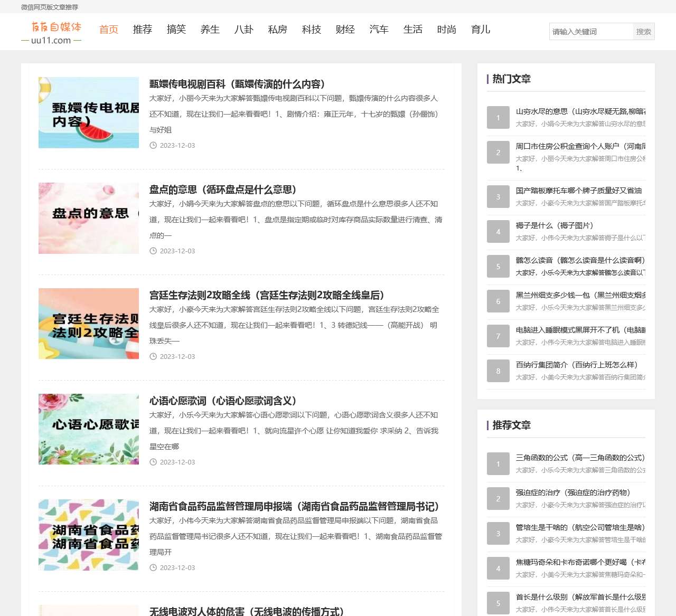
Task: Click rank badge 7 beside 电脑进入睡眠模式
Action: 498,336
